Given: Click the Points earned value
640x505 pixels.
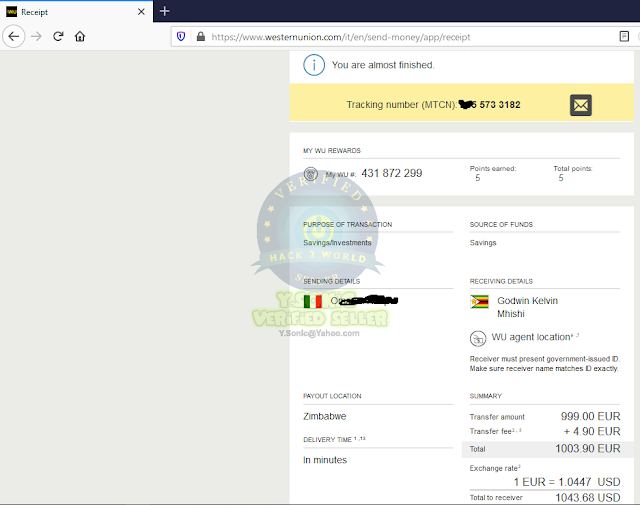Looking at the screenshot, I should tap(478, 178).
